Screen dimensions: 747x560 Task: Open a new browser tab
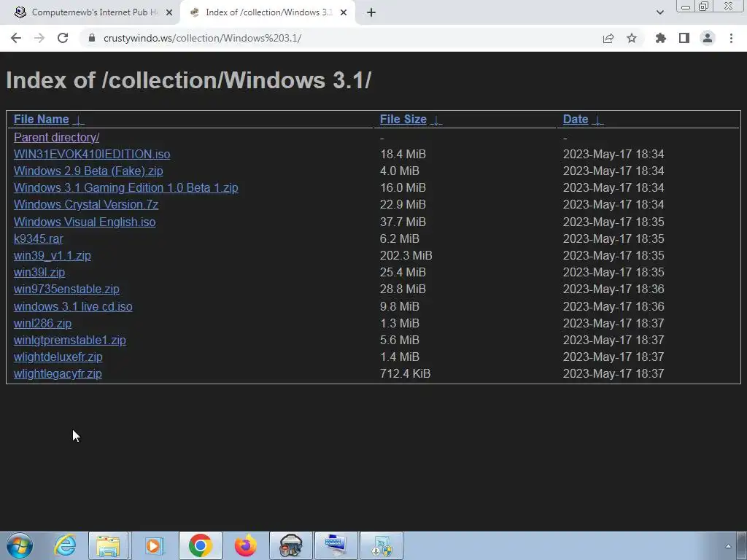[x=371, y=12]
